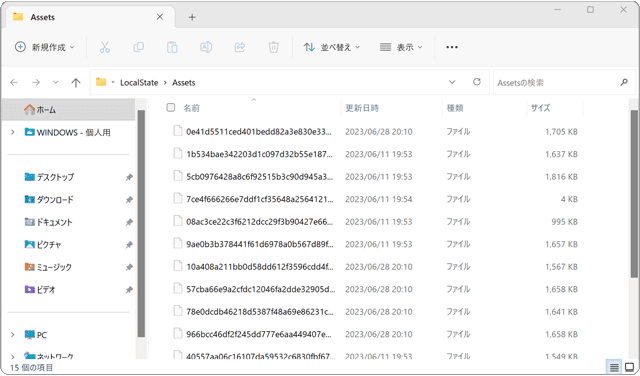Select file 7ce4f666266e7ddf1cf35648a2564121

click(260, 199)
